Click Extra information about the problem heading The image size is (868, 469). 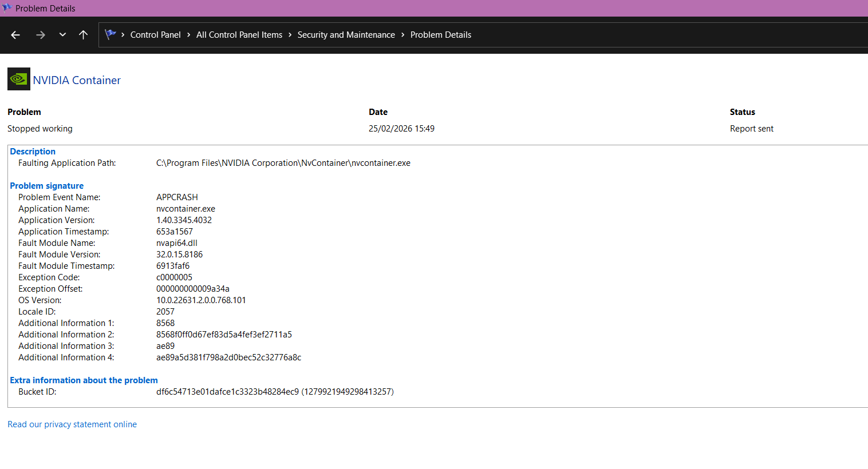coord(84,380)
